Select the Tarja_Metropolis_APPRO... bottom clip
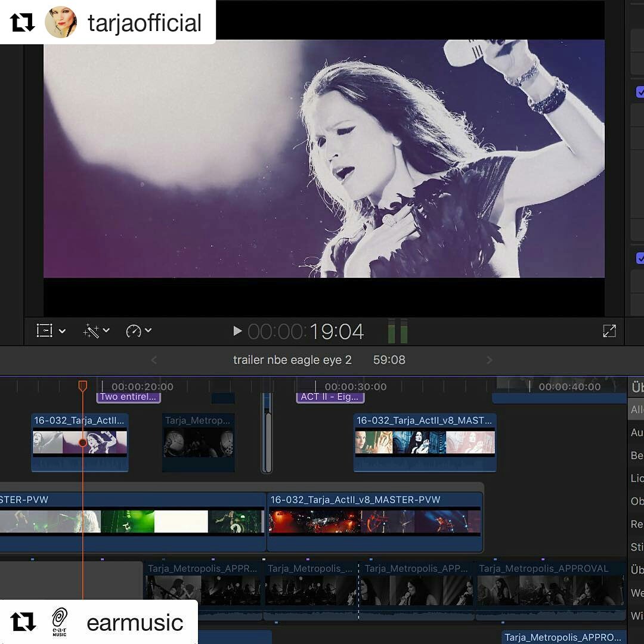Viewport: 644px width, 644px height. (x=564, y=637)
